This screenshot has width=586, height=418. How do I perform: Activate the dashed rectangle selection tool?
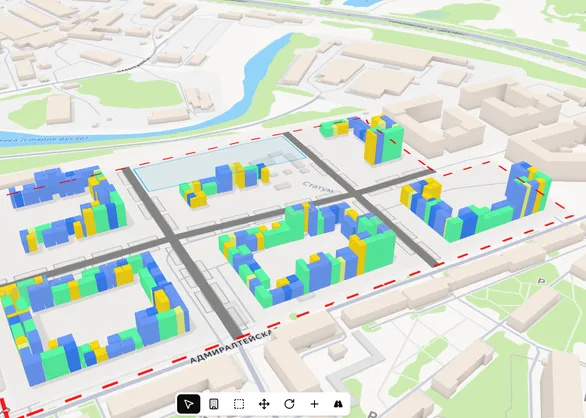(x=239, y=404)
